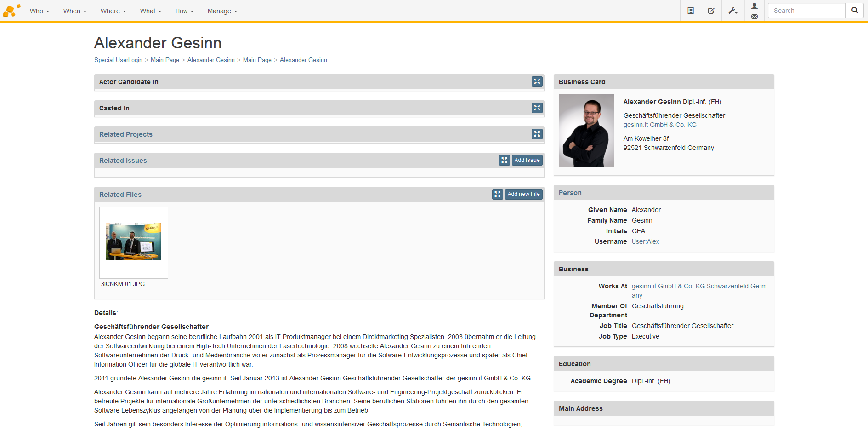Toggle fullscreen on Casted In panel
Viewport: 868px width, 431px height.
537,108
